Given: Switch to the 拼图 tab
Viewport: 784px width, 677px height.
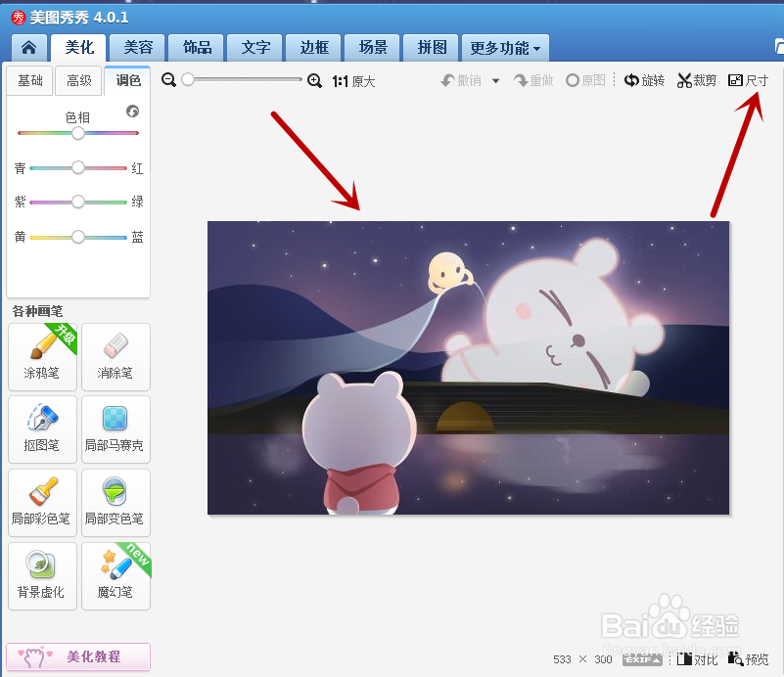Looking at the screenshot, I should tap(431, 48).
